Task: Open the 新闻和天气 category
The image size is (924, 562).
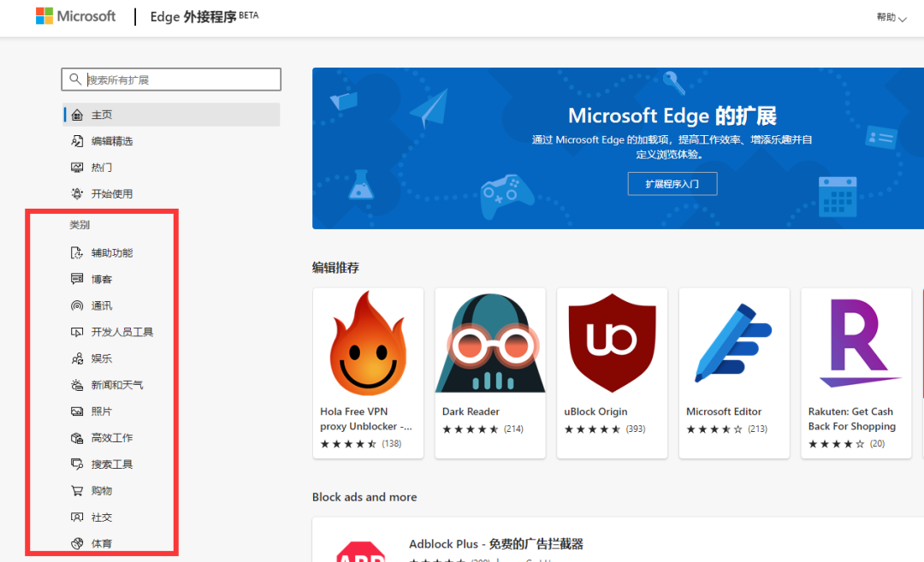Action: [117, 385]
